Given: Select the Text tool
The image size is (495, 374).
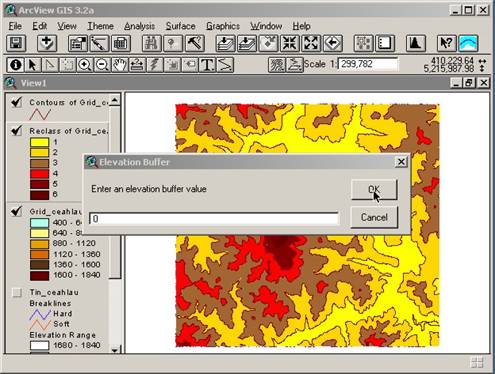Looking at the screenshot, I should pyautogui.click(x=207, y=65).
